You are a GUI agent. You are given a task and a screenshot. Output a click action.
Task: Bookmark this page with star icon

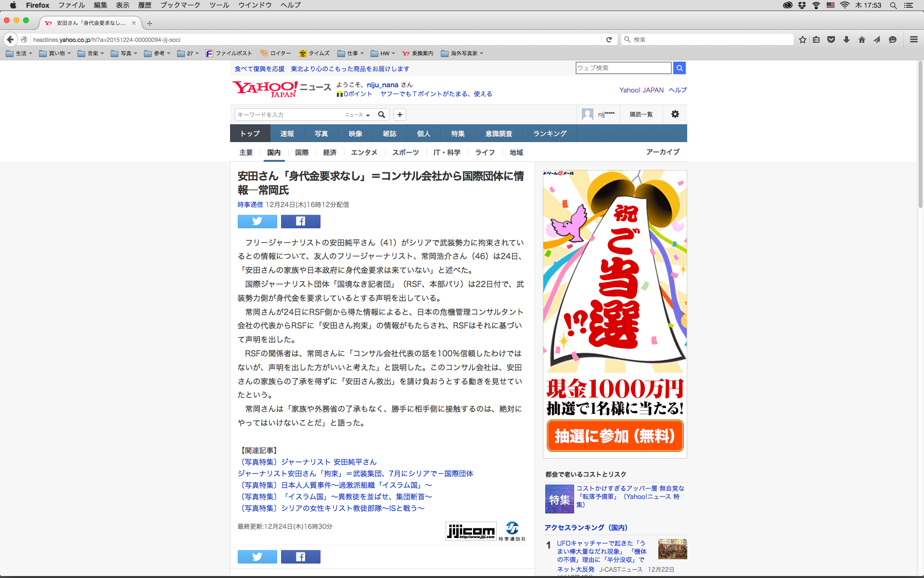coord(802,39)
